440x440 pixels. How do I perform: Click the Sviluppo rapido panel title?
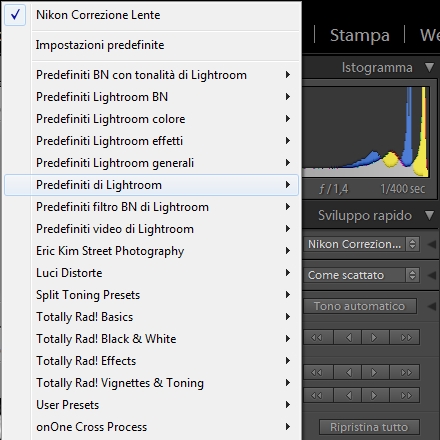365,215
